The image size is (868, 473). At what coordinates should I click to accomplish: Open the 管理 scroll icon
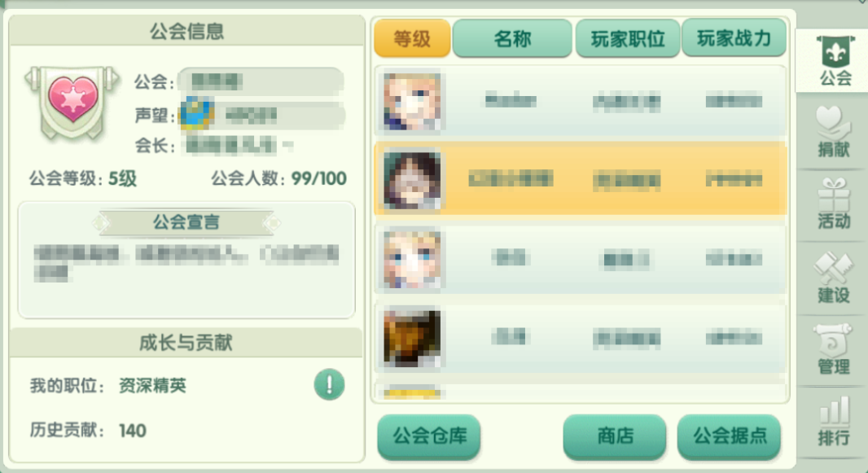(x=834, y=349)
